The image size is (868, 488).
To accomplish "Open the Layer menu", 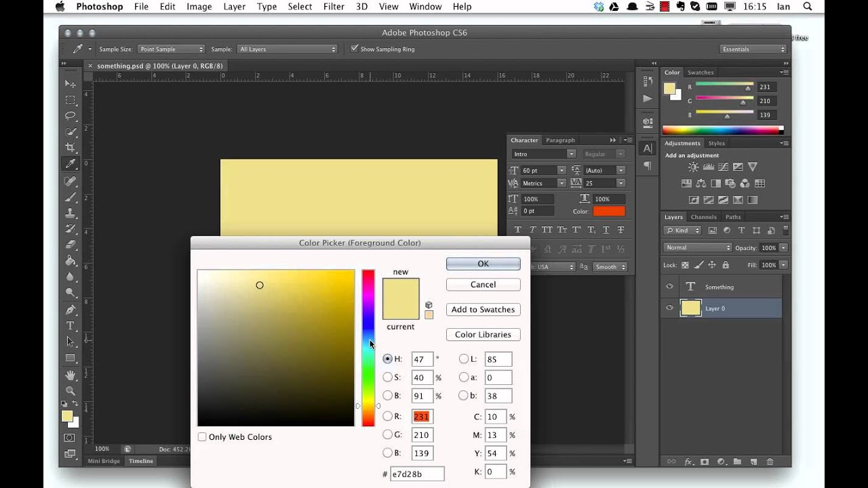I will (235, 7).
